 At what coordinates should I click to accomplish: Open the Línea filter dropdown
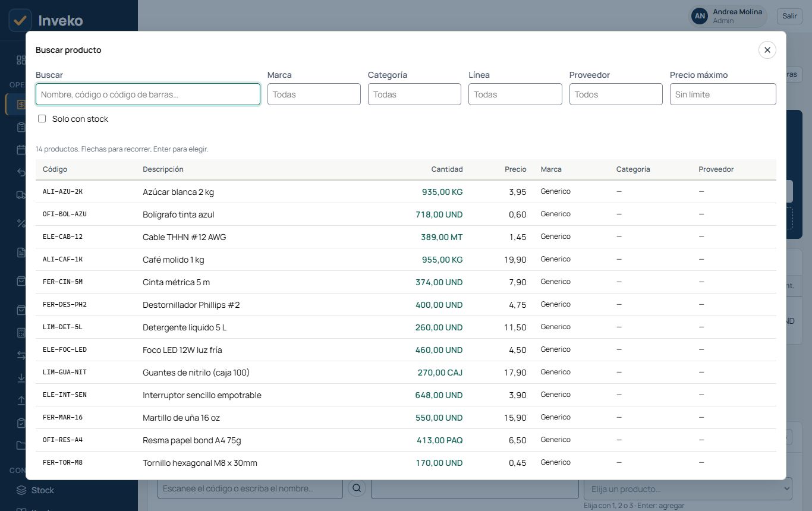[515, 94]
